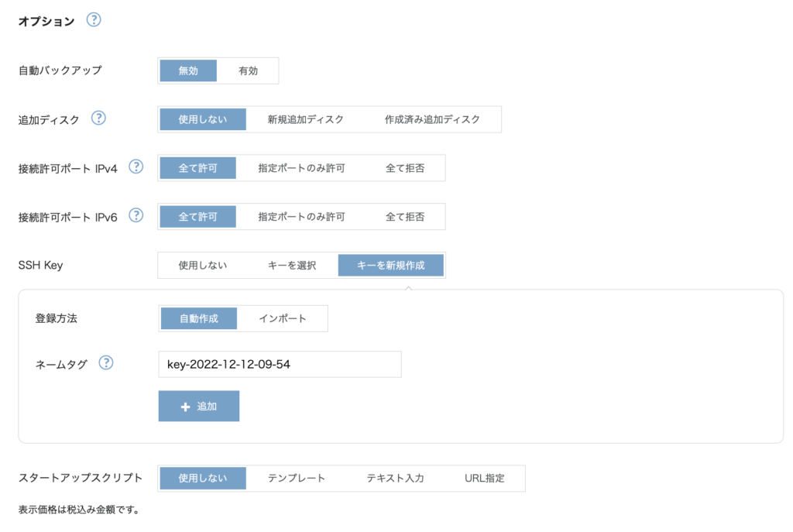Click the SSH Key label

(x=40, y=265)
